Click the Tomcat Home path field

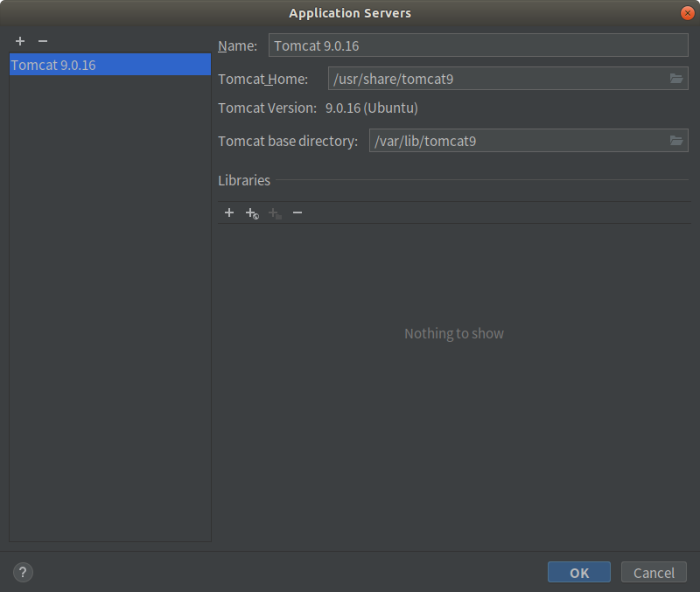pyautogui.click(x=499, y=78)
